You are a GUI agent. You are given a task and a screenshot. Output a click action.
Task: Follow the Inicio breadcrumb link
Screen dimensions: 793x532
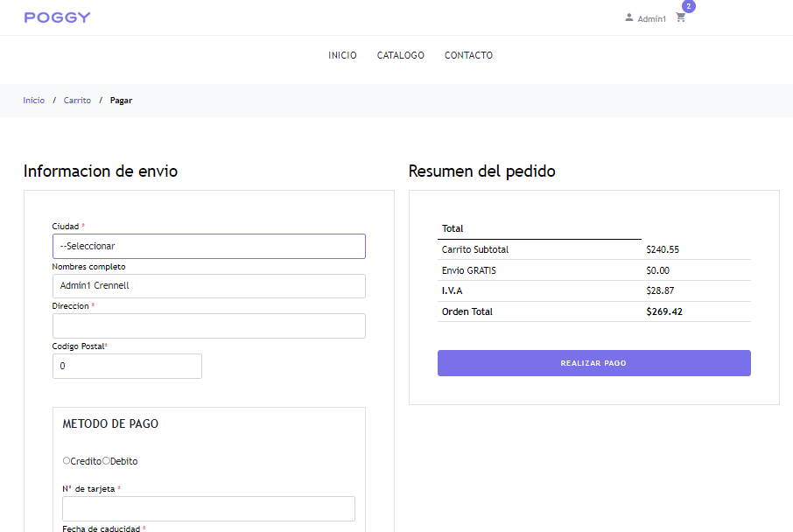pyautogui.click(x=34, y=100)
